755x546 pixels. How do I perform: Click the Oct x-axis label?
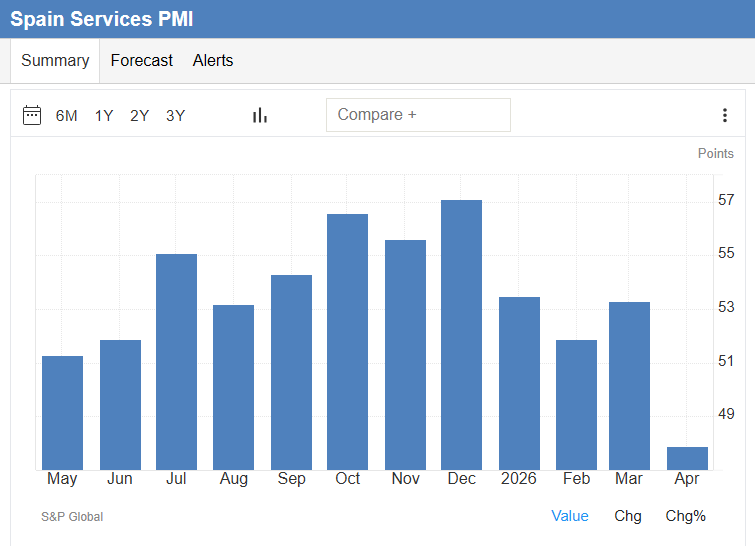[348, 479]
